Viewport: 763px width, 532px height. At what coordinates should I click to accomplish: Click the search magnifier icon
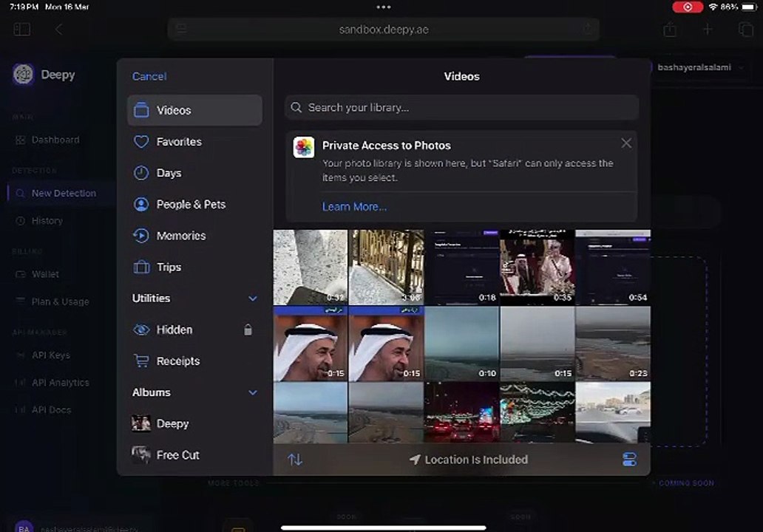click(296, 107)
